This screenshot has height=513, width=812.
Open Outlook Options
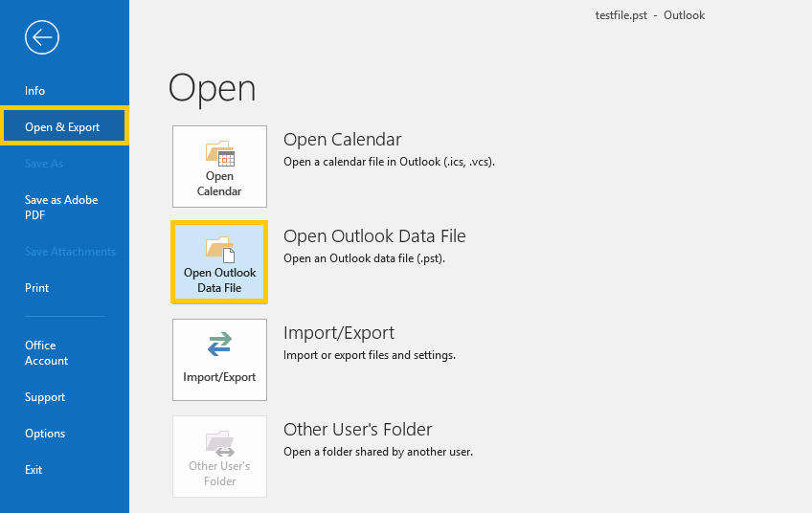pyautogui.click(x=45, y=434)
